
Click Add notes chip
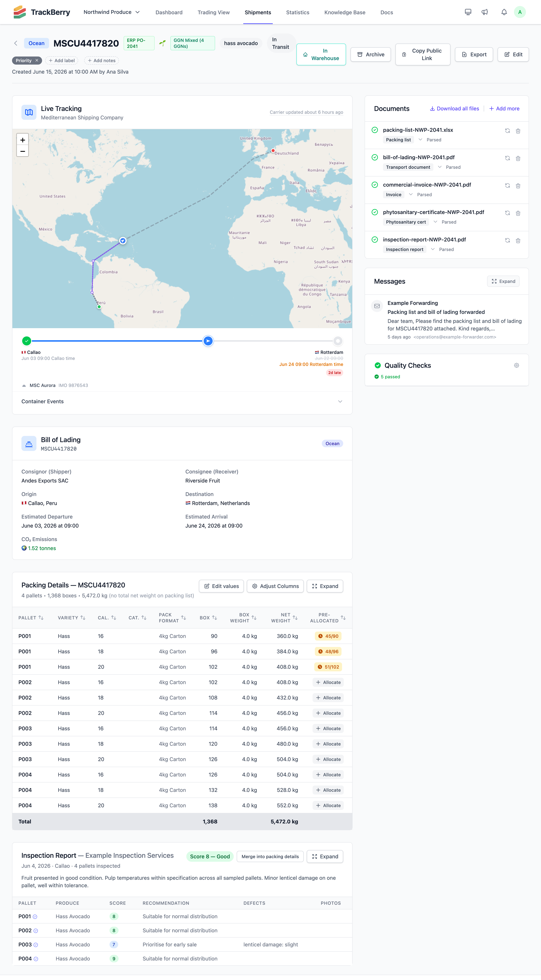click(x=102, y=60)
